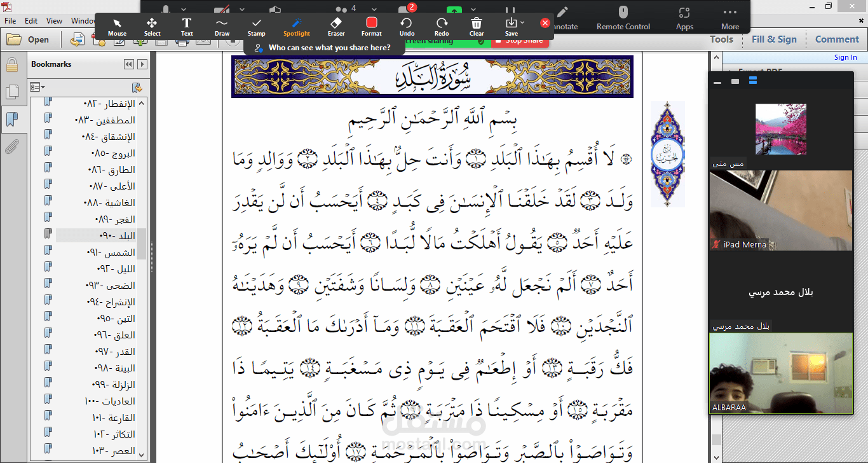The width and height of the screenshot is (868, 463).
Task: Switch video panel to blue multi-tile view
Action: (x=753, y=81)
